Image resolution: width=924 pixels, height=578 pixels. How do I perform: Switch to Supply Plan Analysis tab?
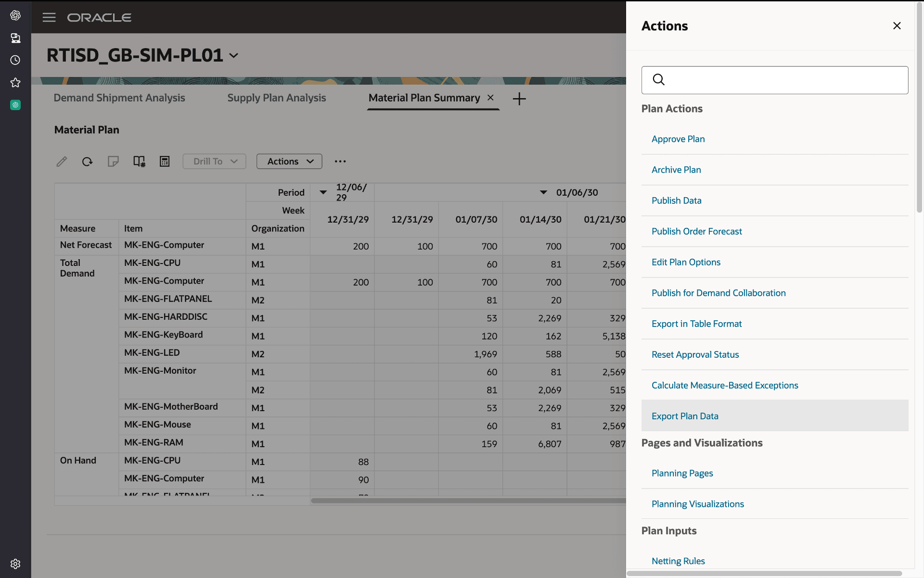click(x=276, y=98)
